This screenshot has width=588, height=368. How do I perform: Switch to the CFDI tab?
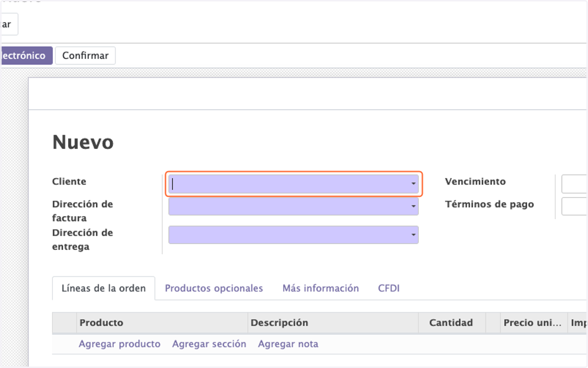389,288
